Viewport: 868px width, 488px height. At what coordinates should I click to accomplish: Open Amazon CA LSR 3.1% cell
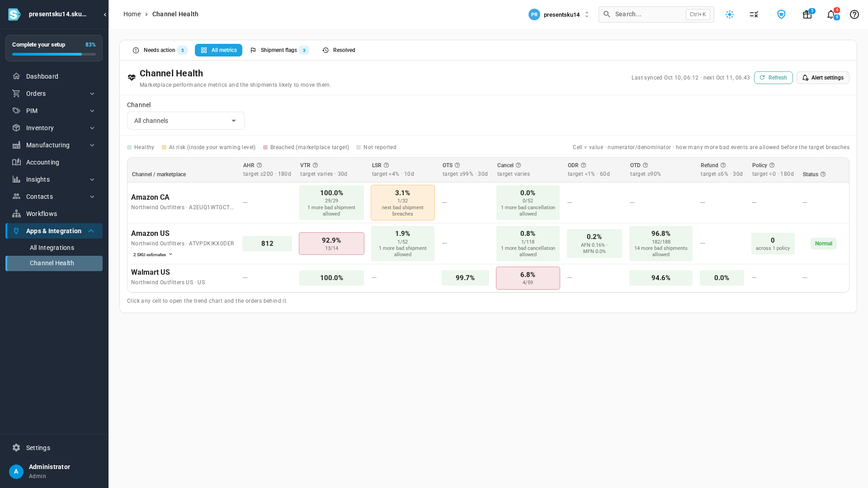[403, 202]
